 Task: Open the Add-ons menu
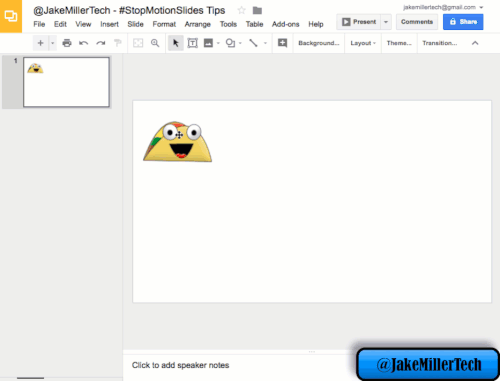coord(286,24)
